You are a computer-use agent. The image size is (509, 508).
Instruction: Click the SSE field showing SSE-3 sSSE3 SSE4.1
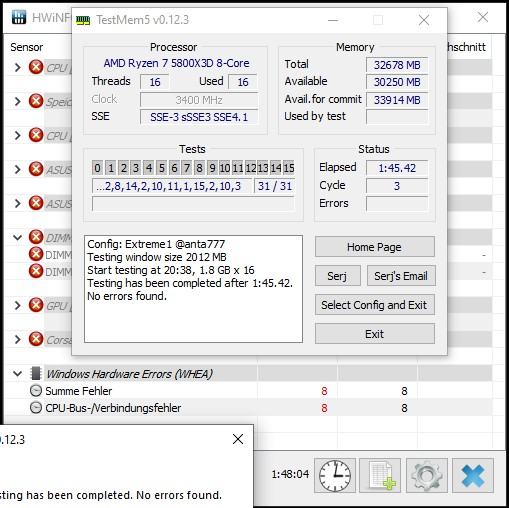click(199, 117)
